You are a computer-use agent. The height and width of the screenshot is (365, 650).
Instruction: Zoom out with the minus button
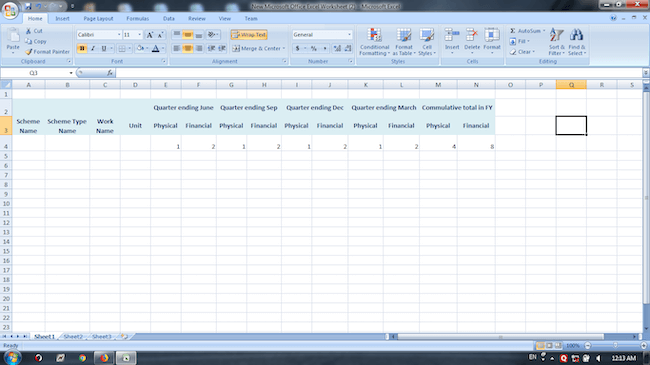coord(587,346)
